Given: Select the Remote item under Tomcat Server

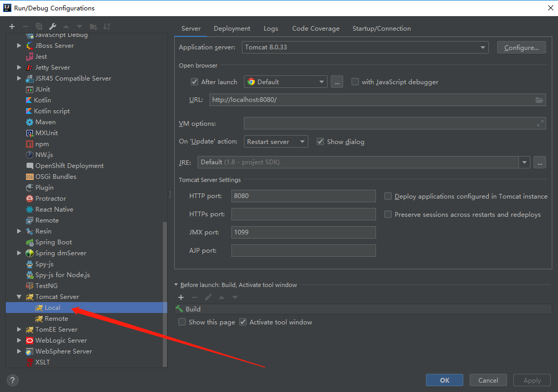Looking at the screenshot, I should 56,319.
